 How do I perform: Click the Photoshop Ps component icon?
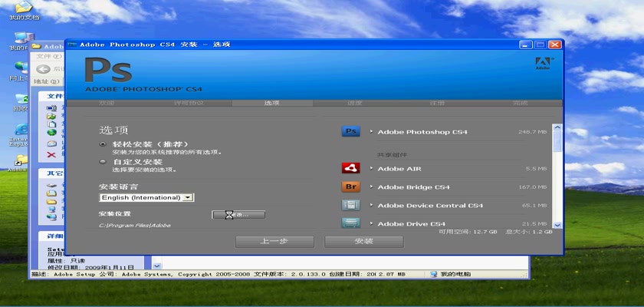click(351, 131)
